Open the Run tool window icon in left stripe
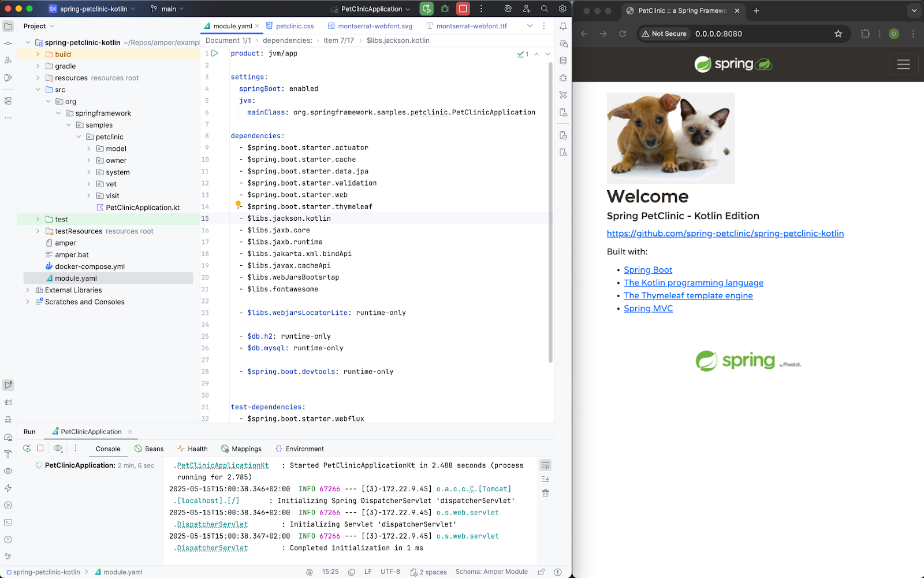The image size is (924, 578). (x=8, y=385)
